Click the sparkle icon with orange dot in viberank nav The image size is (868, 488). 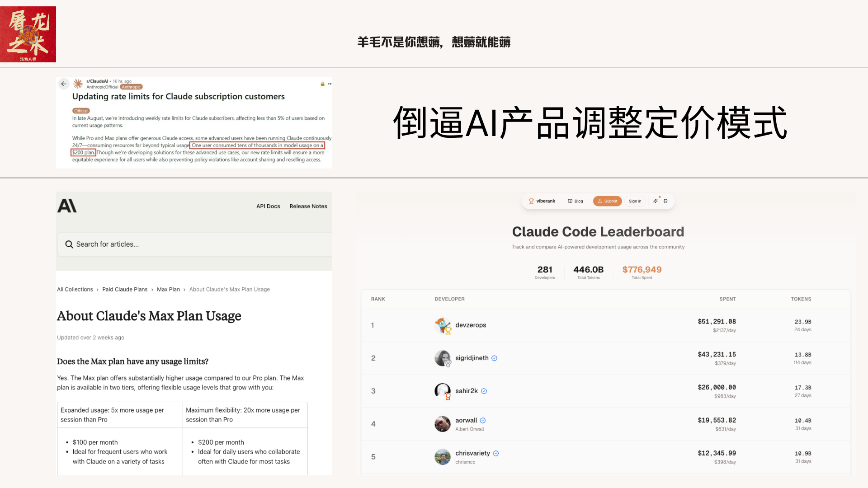coord(656,201)
